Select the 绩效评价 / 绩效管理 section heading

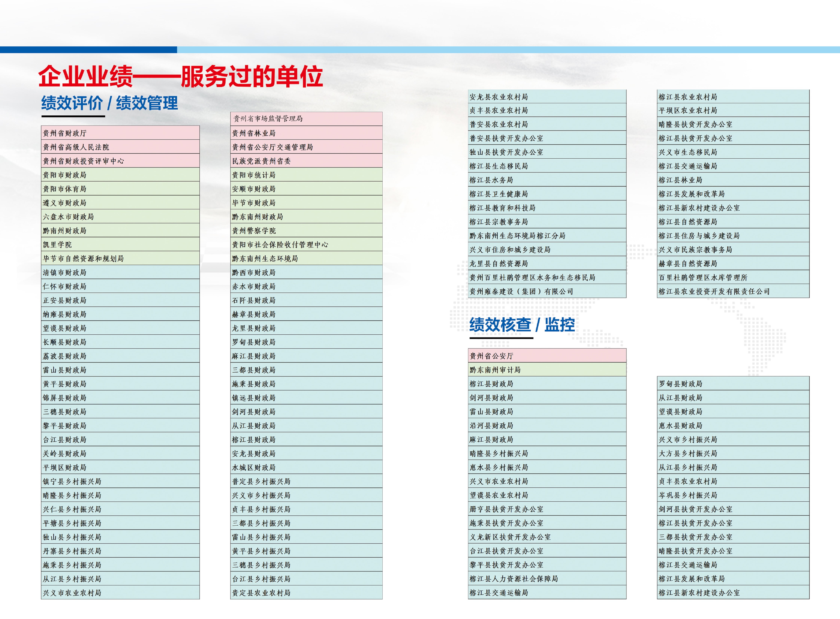point(109,103)
